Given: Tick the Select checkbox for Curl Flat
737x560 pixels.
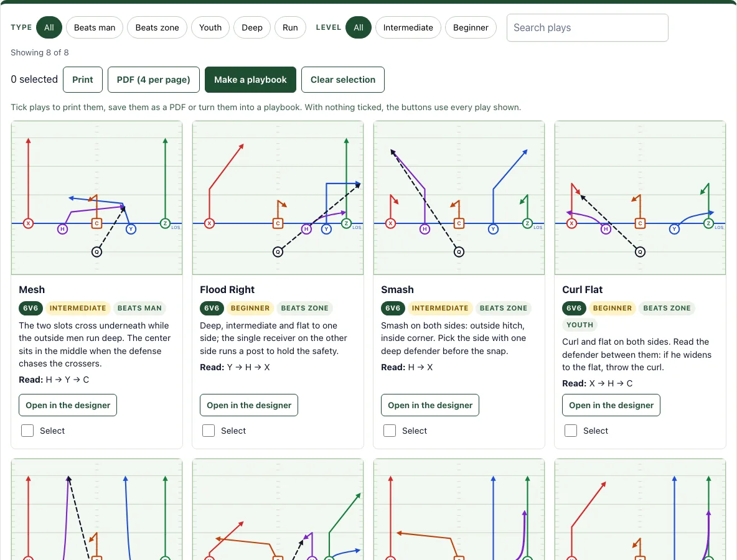Looking at the screenshot, I should pos(571,431).
